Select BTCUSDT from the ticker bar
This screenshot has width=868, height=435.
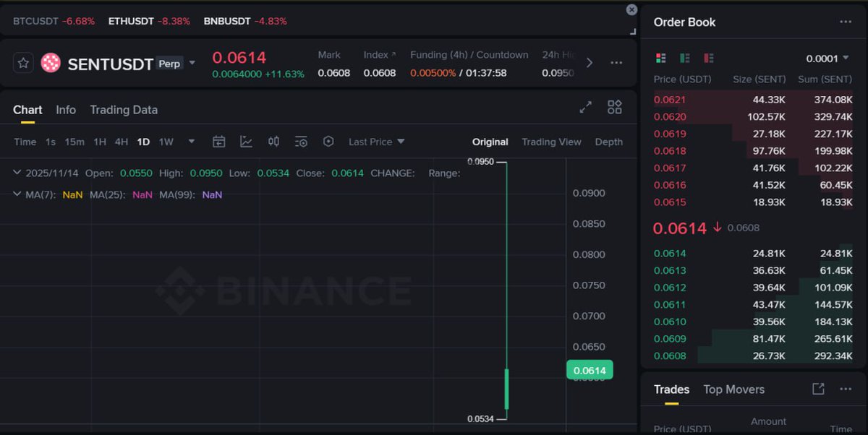click(x=35, y=21)
